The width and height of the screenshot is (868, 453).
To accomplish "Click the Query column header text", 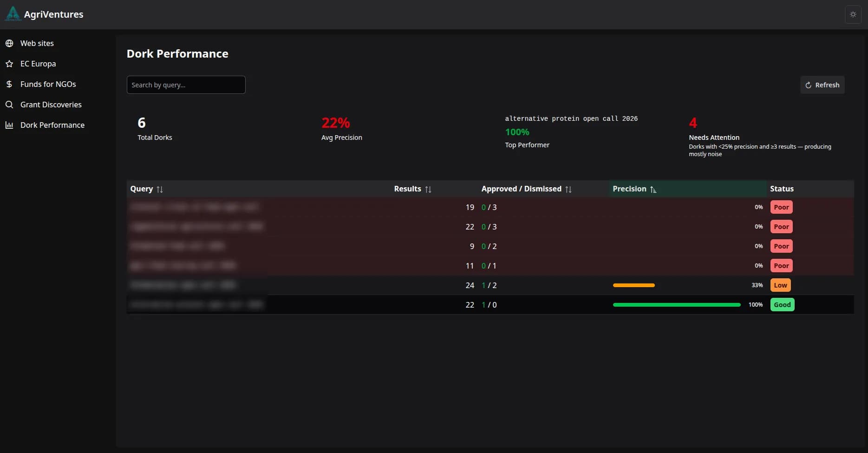I will click(x=142, y=189).
